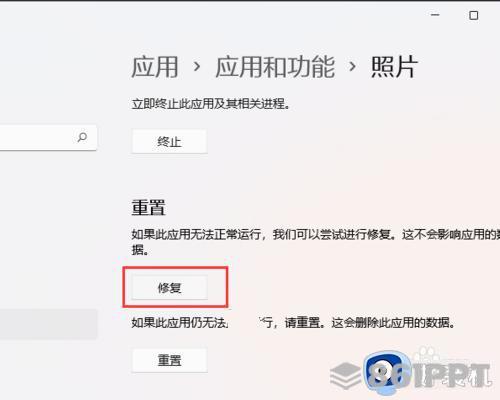The width and height of the screenshot is (500, 400).
Task: Focus the settings search input field
Action: (x=48, y=137)
